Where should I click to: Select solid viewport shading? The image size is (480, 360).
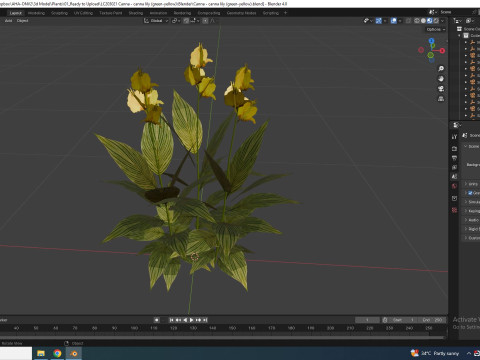click(423, 21)
